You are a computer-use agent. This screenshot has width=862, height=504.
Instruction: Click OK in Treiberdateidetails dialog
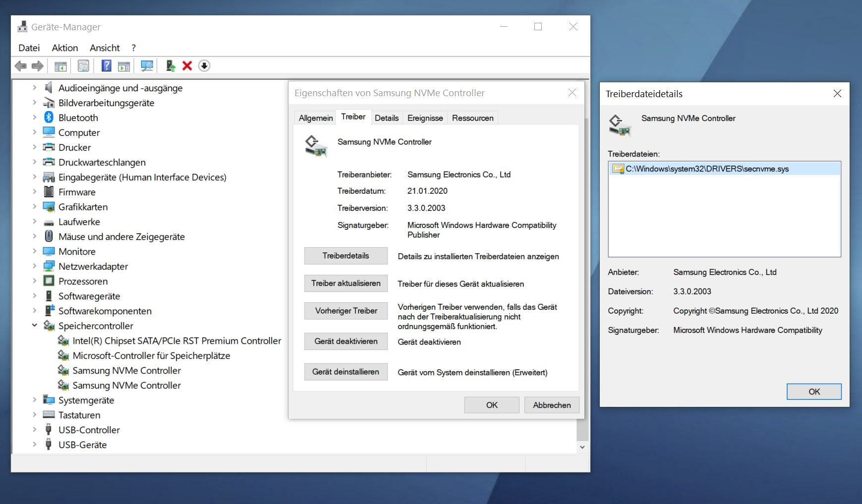tap(814, 392)
